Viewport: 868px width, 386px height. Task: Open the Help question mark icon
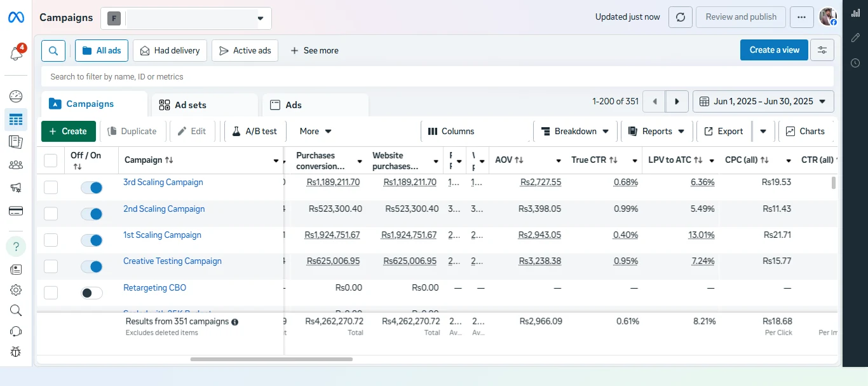click(16, 246)
